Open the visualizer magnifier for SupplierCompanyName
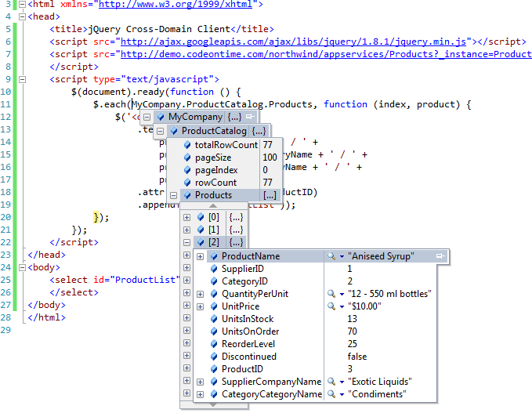Viewport: 532px width, 413px height. point(331,382)
